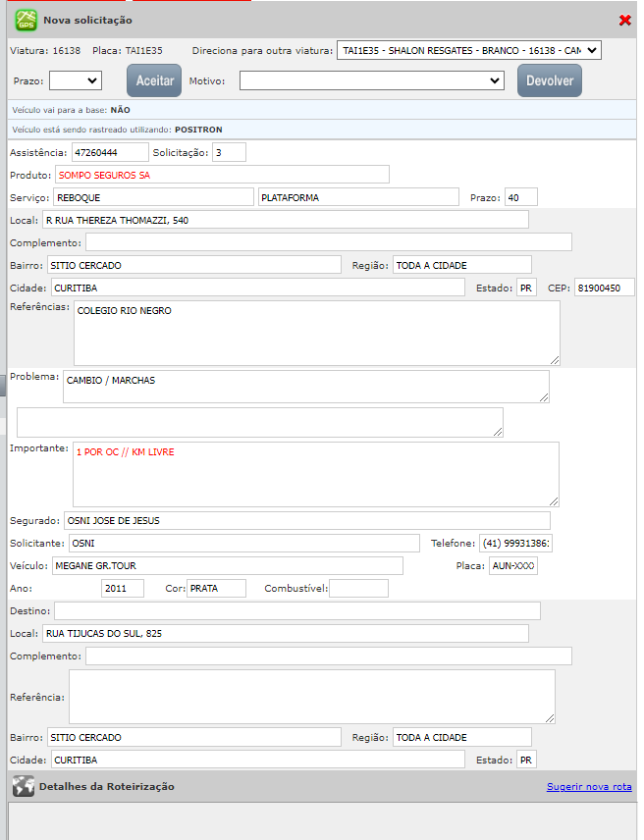The image size is (644, 840).
Task: Open the Direciona para outra viatura dropdown
Action: 468,50
